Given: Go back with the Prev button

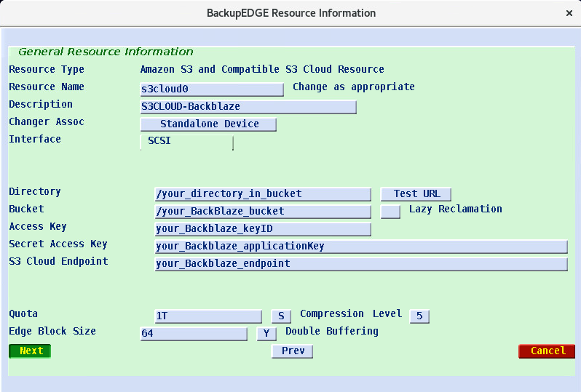Looking at the screenshot, I should (x=292, y=351).
